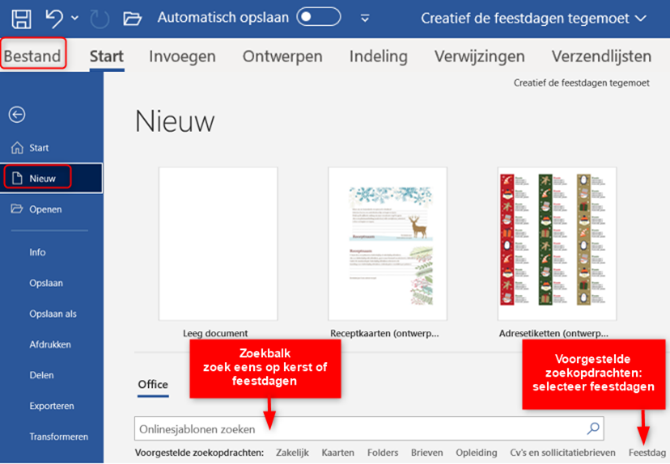Click the back arrow circle icon
The image size is (670, 464).
click(x=17, y=115)
